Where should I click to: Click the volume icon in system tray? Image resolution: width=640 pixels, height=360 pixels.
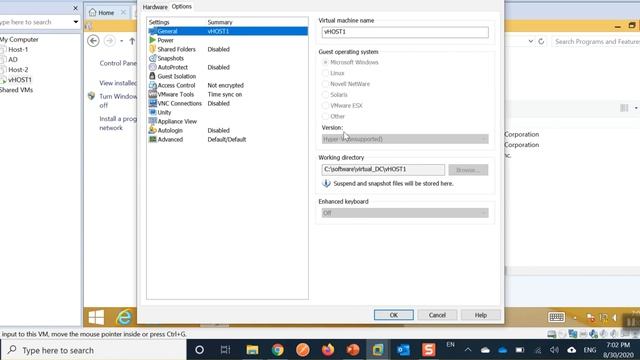tap(554, 350)
